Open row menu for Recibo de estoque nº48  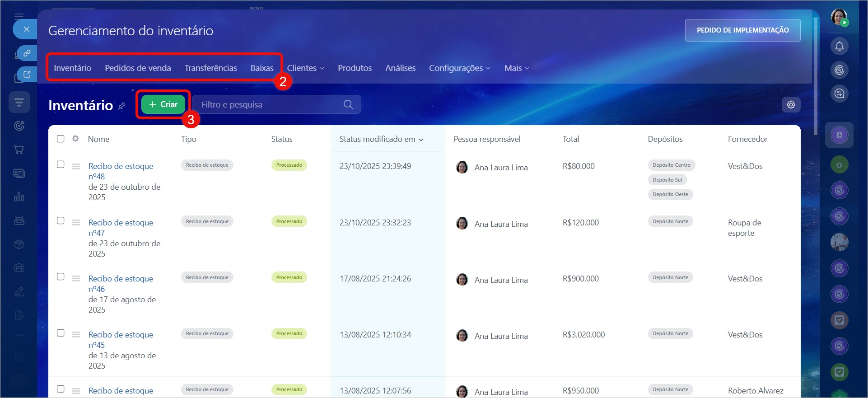click(76, 167)
